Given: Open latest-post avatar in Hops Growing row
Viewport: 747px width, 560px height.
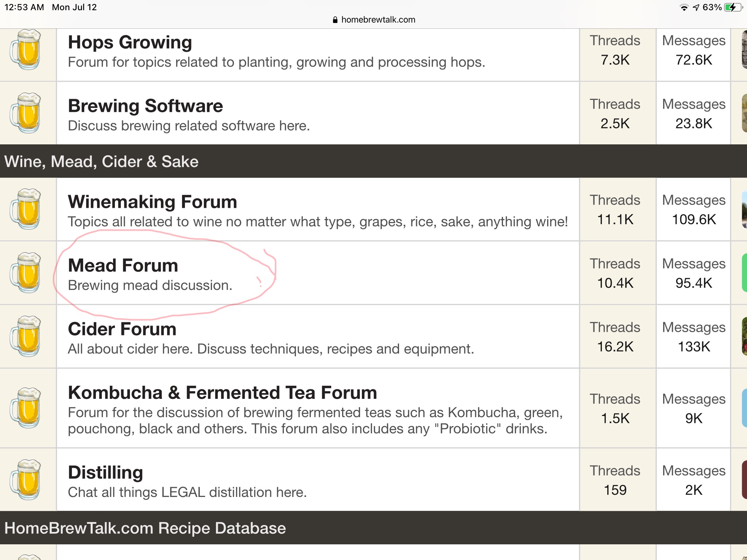Looking at the screenshot, I should pyautogui.click(x=744, y=50).
